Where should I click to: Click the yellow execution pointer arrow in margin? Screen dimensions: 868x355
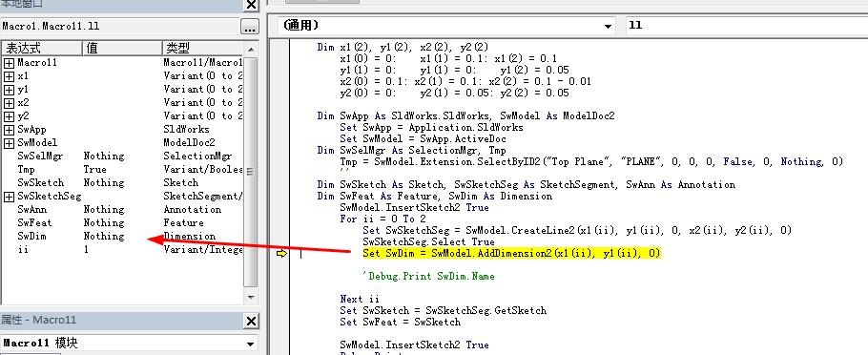click(281, 254)
